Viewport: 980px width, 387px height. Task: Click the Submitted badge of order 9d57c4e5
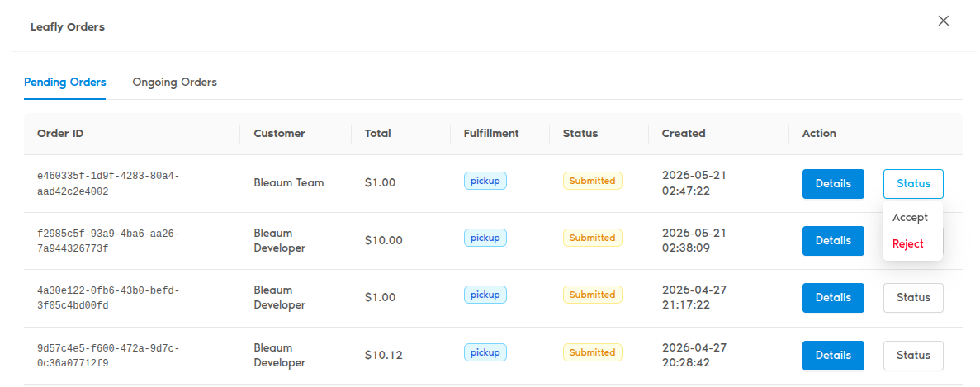point(593,352)
